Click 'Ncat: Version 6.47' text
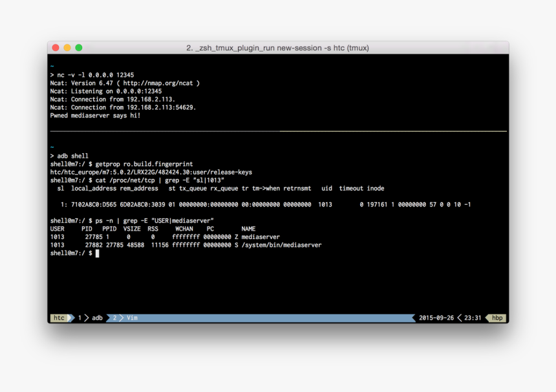The height and width of the screenshot is (392, 556). [81, 83]
